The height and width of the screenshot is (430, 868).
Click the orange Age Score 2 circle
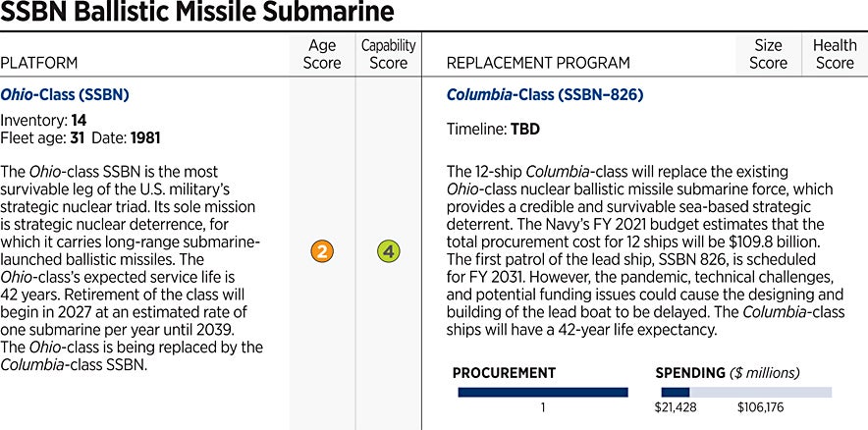coord(323,251)
